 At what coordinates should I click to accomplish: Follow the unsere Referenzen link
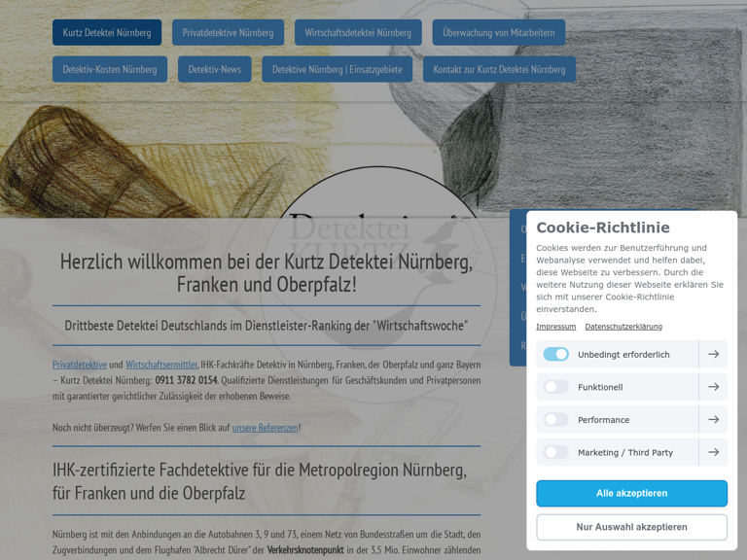(x=265, y=428)
